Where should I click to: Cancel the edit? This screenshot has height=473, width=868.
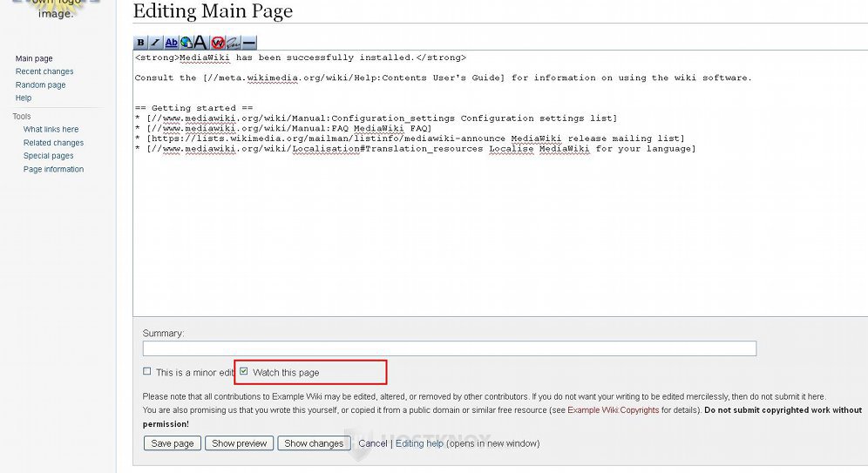(372, 443)
